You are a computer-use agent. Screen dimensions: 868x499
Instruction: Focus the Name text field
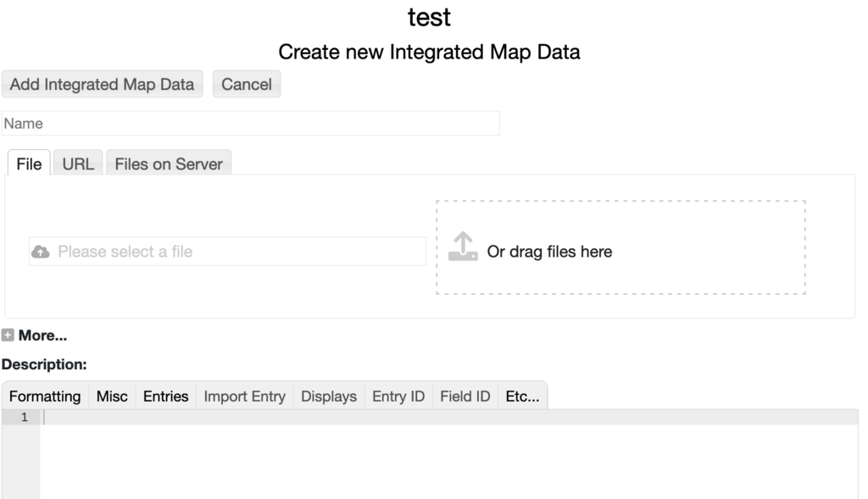250,124
